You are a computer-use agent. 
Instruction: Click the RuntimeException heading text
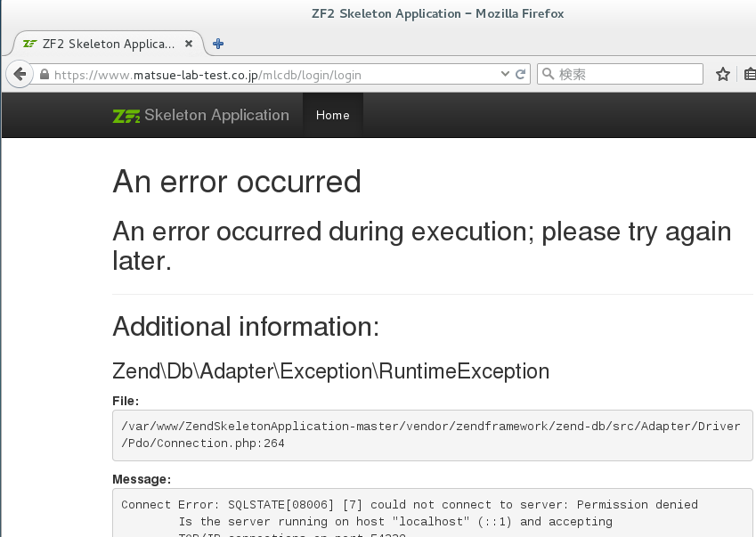tap(330, 370)
